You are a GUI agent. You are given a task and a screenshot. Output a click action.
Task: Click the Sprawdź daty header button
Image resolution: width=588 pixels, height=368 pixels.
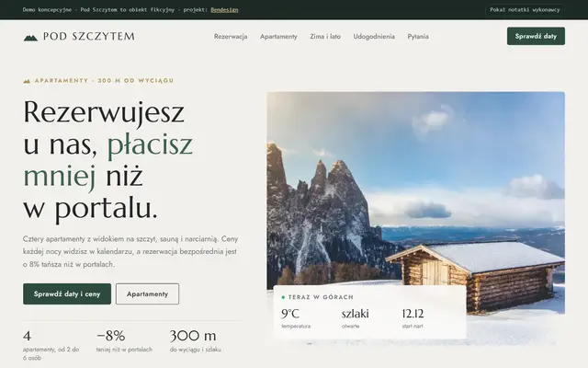pos(536,36)
